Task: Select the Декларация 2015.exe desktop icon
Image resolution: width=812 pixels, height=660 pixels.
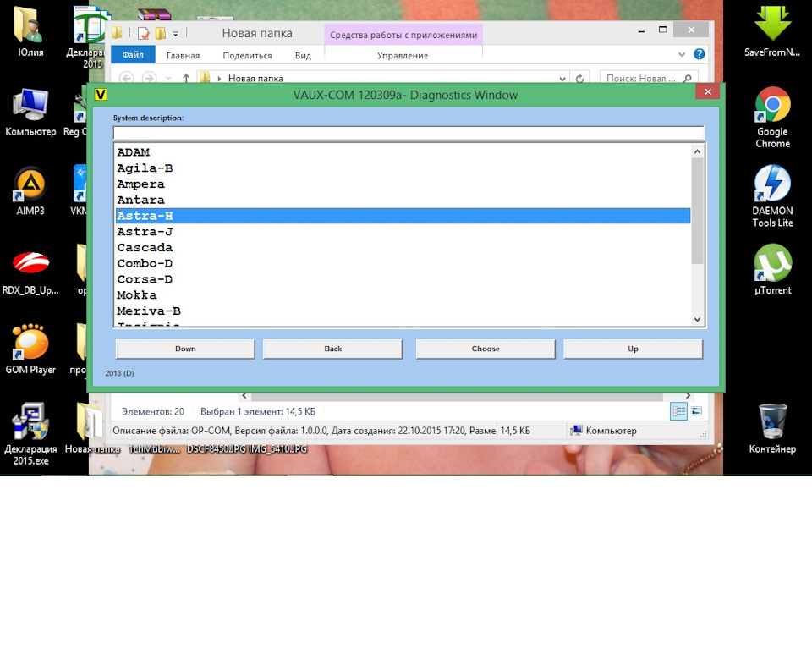Action: (30, 433)
